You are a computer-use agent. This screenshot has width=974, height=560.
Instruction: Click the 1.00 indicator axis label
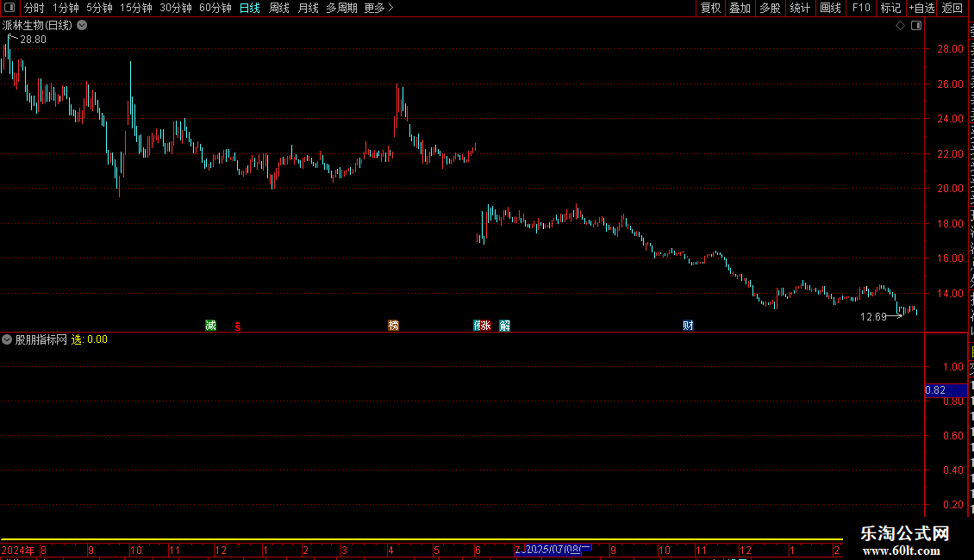(x=952, y=367)
